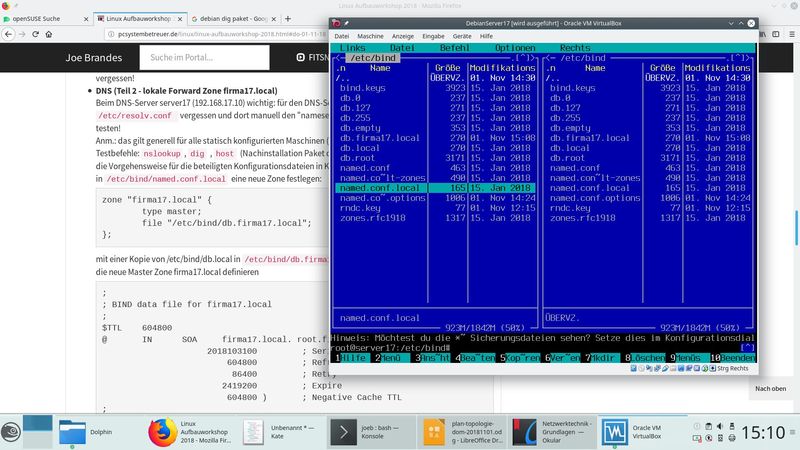Viewport: 800px width, 450px height.
Task: Switch to 'debian dig paket' Google tab
Action: (x=234, y=19)
